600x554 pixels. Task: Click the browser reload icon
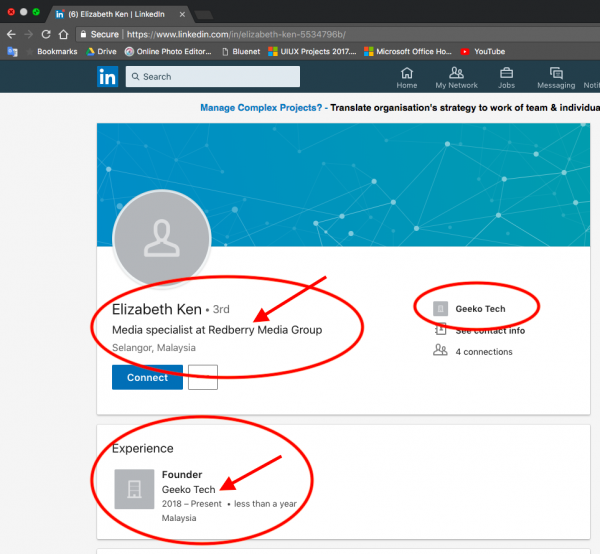[x=46, y=33]
